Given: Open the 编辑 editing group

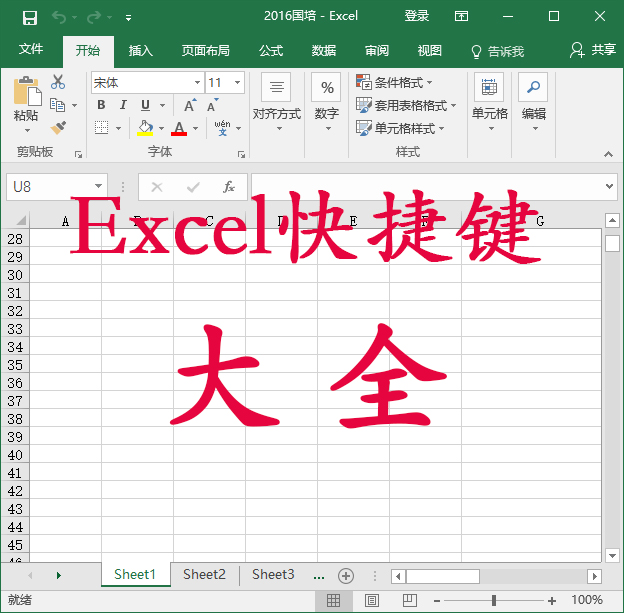Looking at the screenshot, I should pos(533,103).
